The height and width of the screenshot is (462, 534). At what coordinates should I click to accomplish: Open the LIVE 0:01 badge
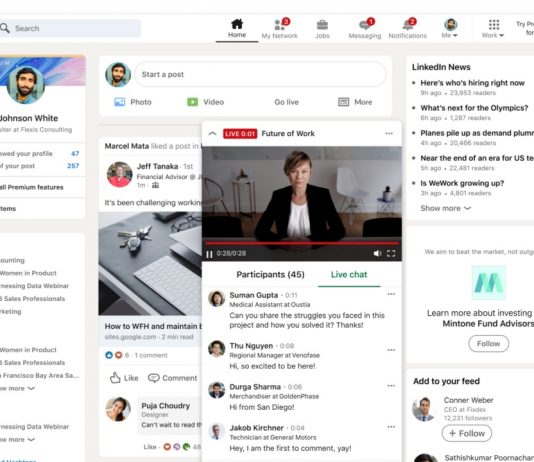coord(240,133)
